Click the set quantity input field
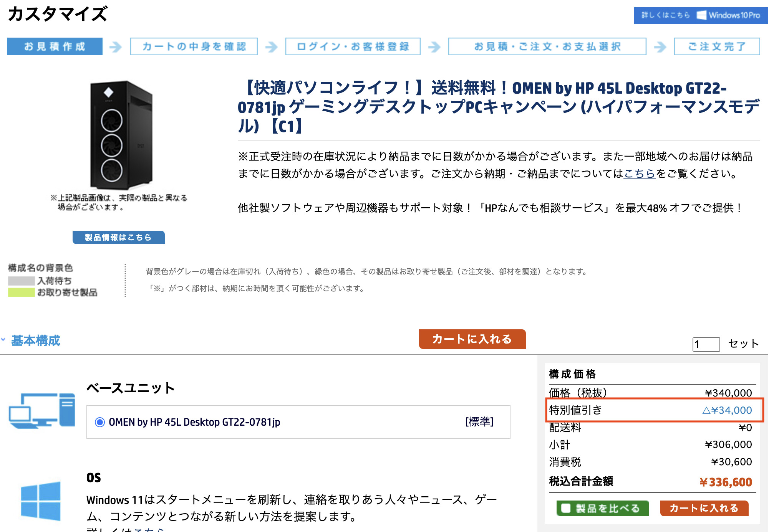This screenshot has height=532, width=769. [706, 344]
